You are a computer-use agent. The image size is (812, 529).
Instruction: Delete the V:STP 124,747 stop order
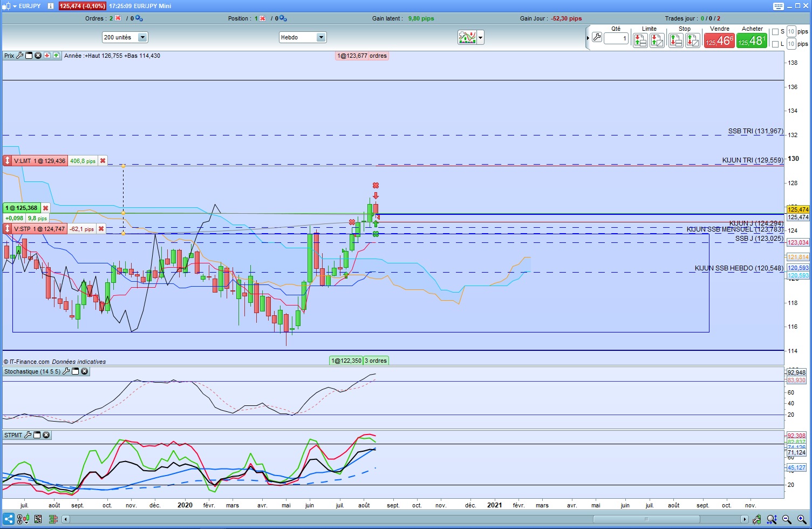[x=101, y=229]
